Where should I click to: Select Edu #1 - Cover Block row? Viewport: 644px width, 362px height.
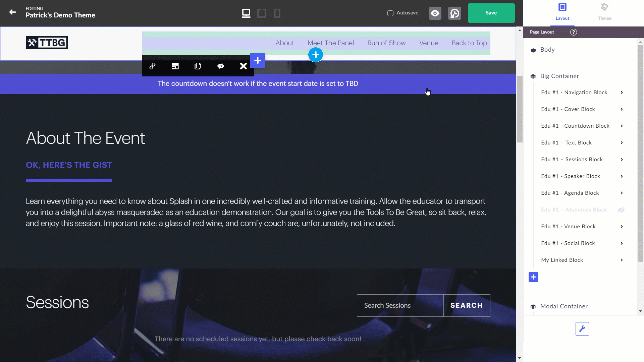tap(568, 109)
